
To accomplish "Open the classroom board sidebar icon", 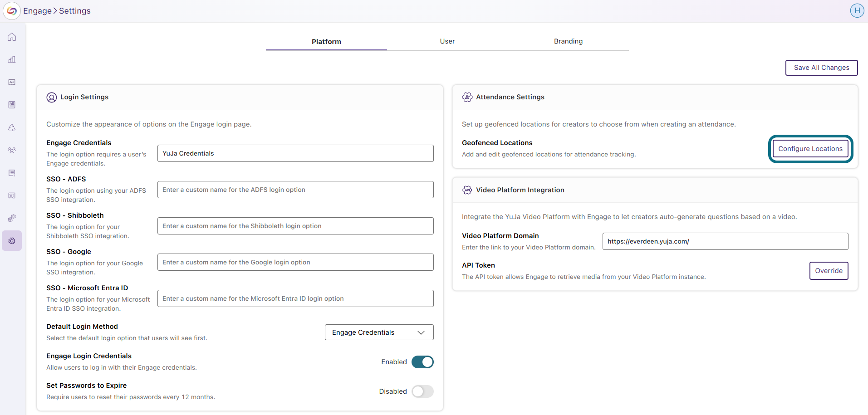I will click(12, 195).
